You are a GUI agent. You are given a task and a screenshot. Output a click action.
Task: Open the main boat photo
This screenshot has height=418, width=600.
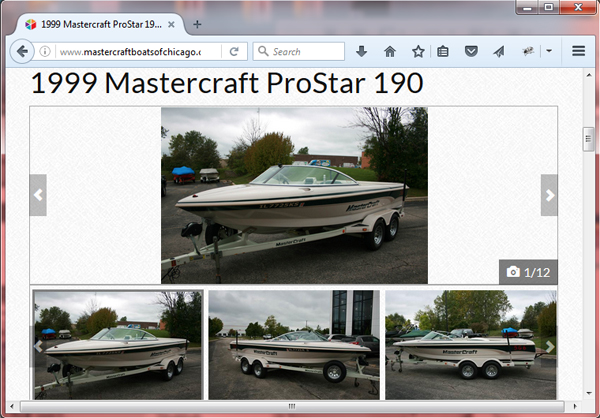(x=294, y=195)
